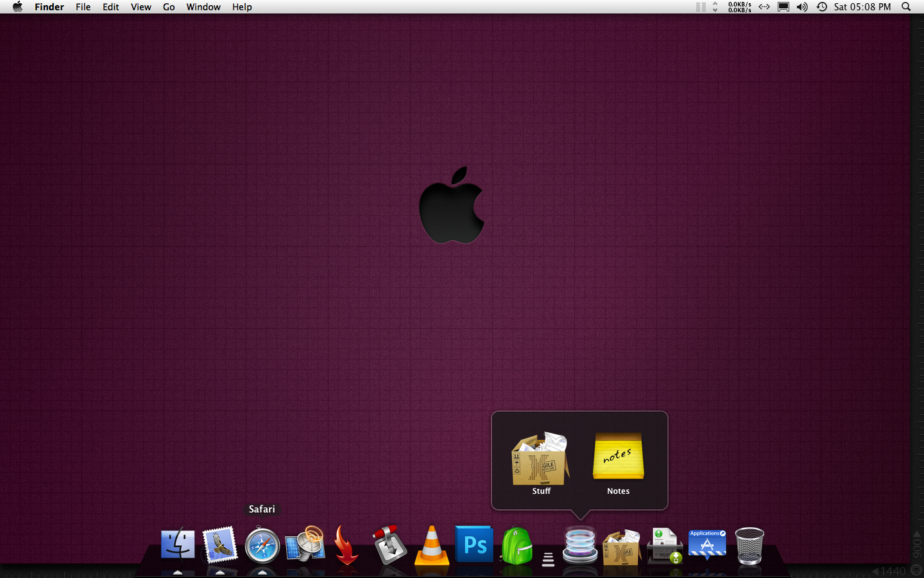This screenshot has height=578, width=924.
Task: Open the display status menu icon
Action: [x=783, y=7]
